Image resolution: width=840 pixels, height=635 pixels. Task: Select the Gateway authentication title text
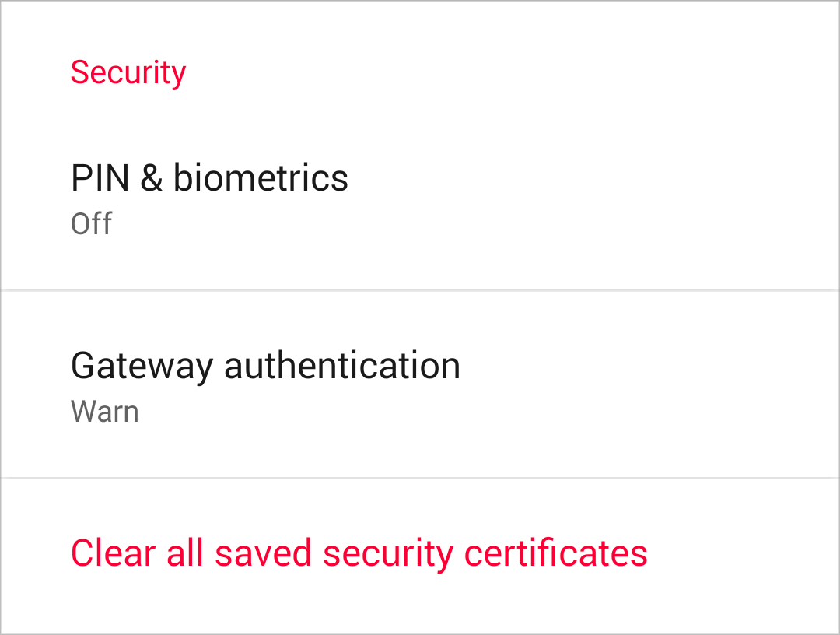point(265,366)
